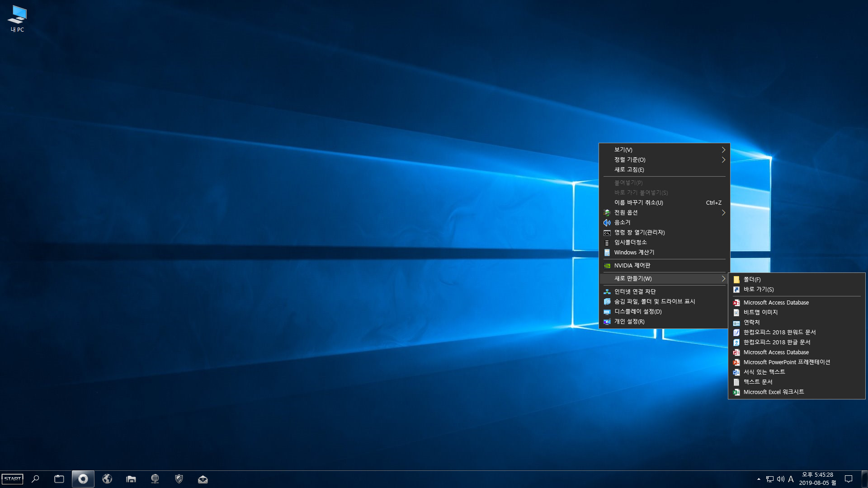Viewport: 868px width, 488px height.
Task: Click 인터넷 연결 차단
Action: coord(665,291)
